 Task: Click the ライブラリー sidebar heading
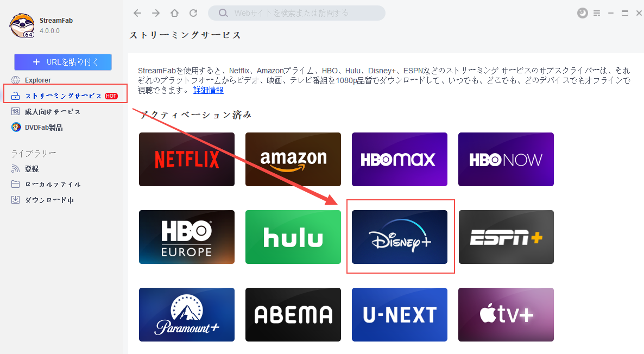pos(34,154)
